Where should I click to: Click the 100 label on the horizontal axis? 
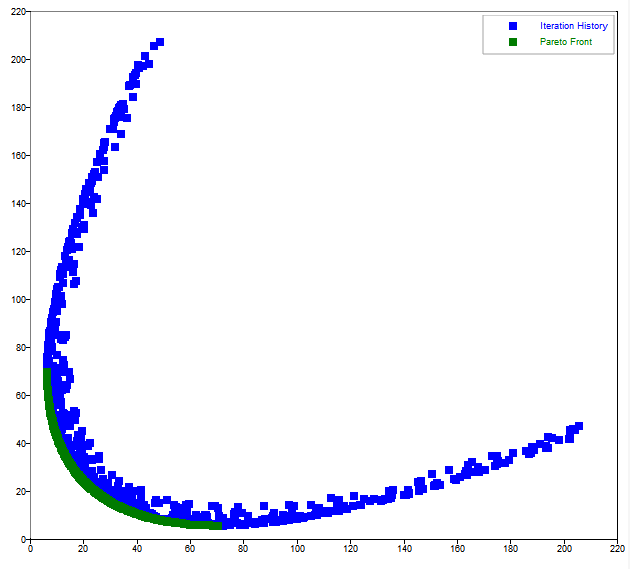pos(297,549)
